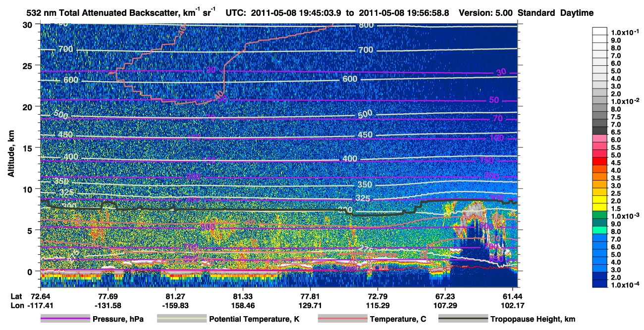The image size is (644, 330).
Task: Click altitude axis tick label 15
Action: (28, 148)
